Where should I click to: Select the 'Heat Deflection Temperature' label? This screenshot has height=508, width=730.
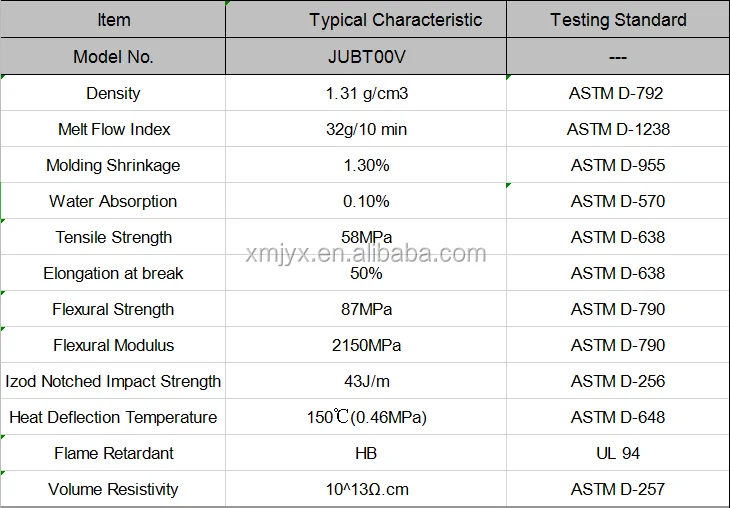click(x=113, y=417)
